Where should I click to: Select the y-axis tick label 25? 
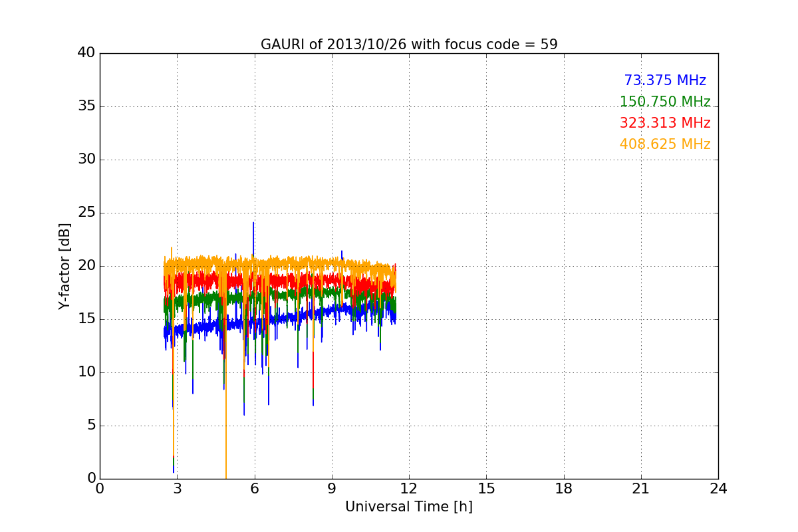[x=86, y=213]
